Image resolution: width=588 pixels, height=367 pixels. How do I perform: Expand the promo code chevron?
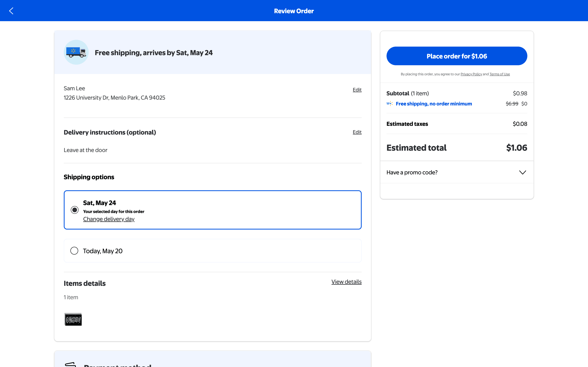tap(522, 172)
